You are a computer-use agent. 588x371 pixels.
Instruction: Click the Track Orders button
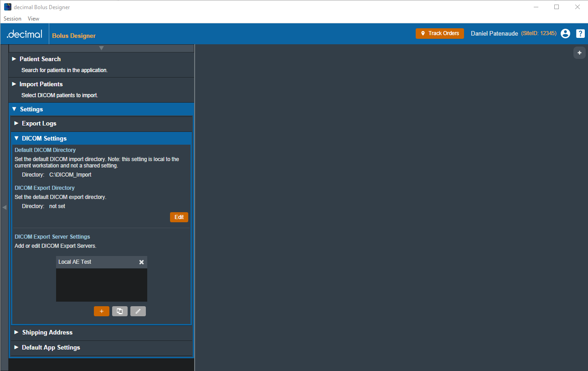pos(439,33)
